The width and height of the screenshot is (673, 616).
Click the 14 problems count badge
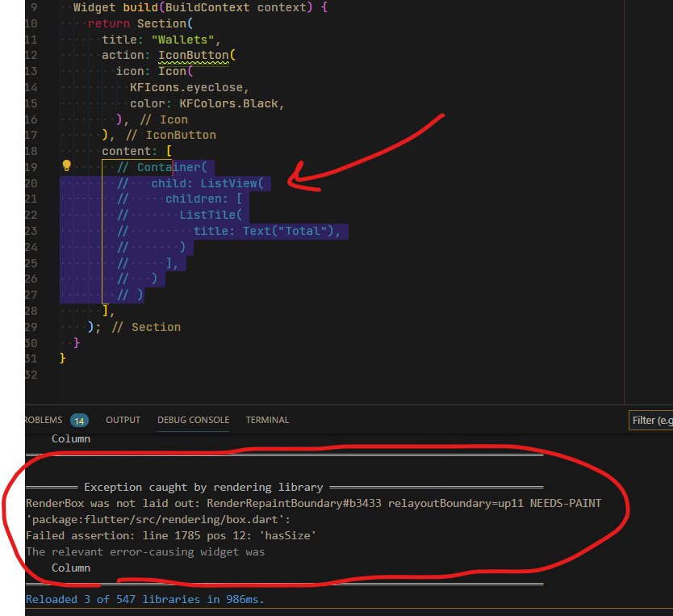click(x=79, y=421)
